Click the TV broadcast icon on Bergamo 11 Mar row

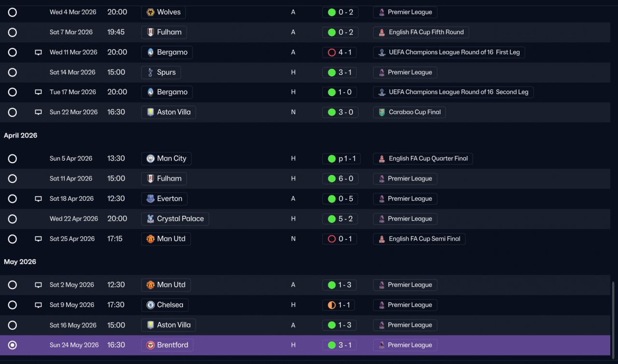coord(38,52)
